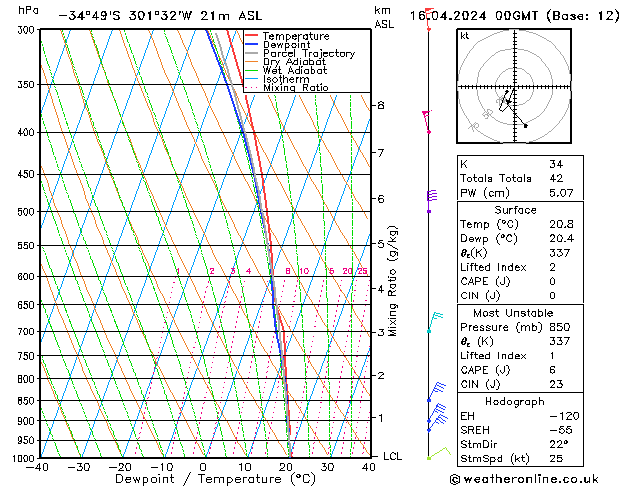Click the '300' pressure level label
This screenshot has height=486, width=629.
point(28,30)
